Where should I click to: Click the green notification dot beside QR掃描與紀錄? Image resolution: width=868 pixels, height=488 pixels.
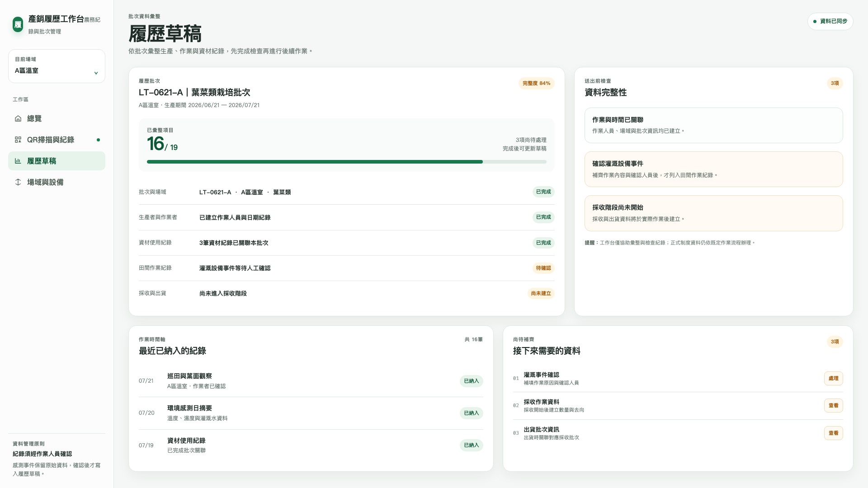[x=98, y=140]
